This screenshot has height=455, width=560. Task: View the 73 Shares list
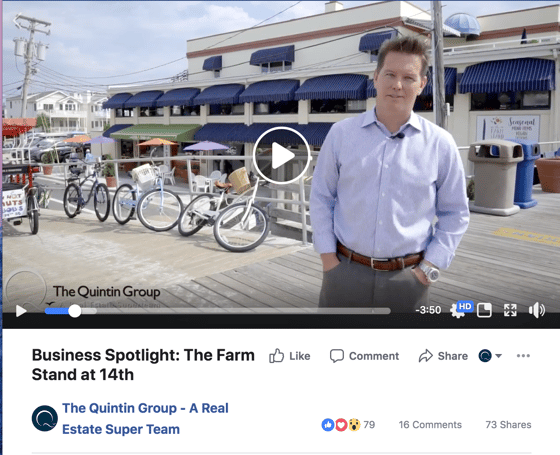(508, 425)
